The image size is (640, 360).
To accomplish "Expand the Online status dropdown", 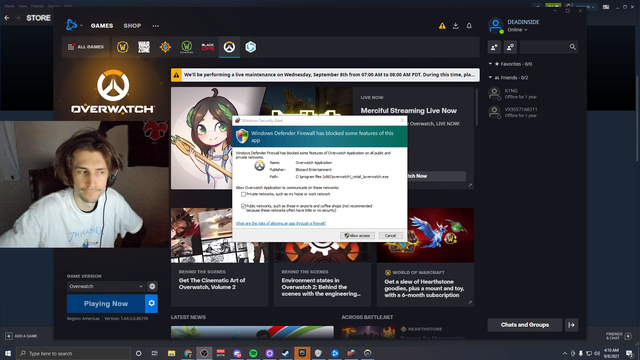I will [x=517, y=30].
